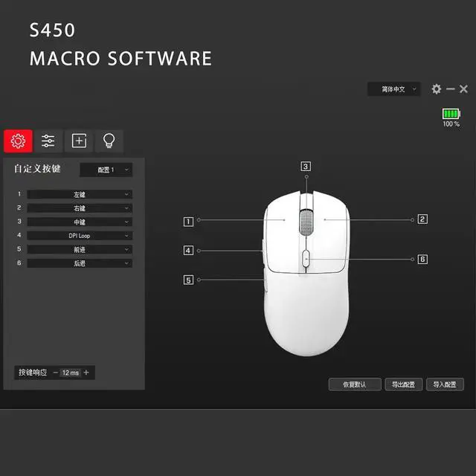Decrease key response time with minus button
Screen dimensions: 476x476
pos(56,373)
